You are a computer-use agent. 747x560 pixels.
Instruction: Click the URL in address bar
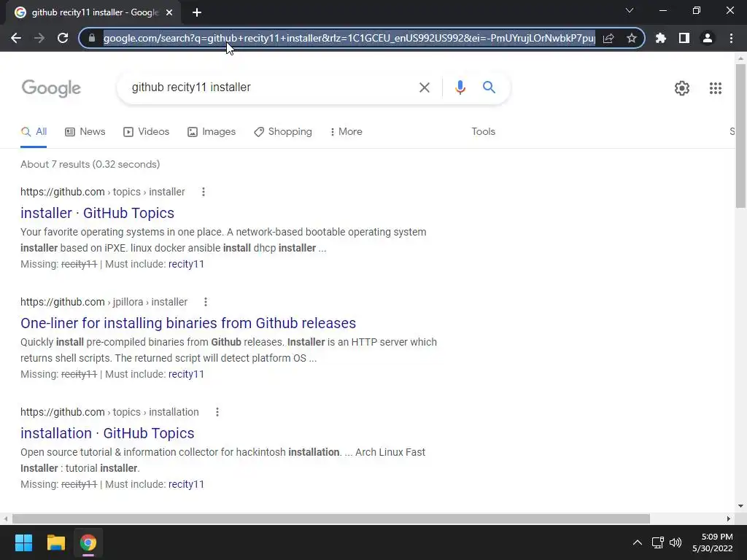point(349,38)
